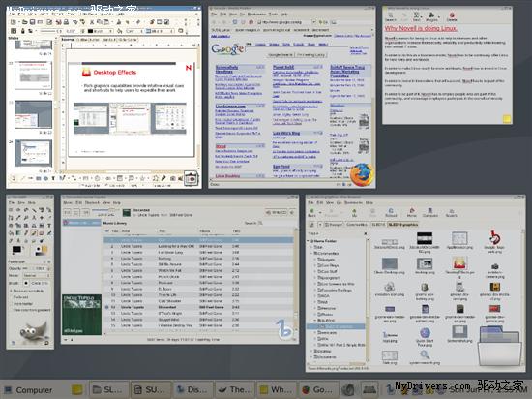Click the 'Why Novell is doing Linux' note title
Image resolution: width=532 pixels, height=399 pixels.
click(421, 28)
